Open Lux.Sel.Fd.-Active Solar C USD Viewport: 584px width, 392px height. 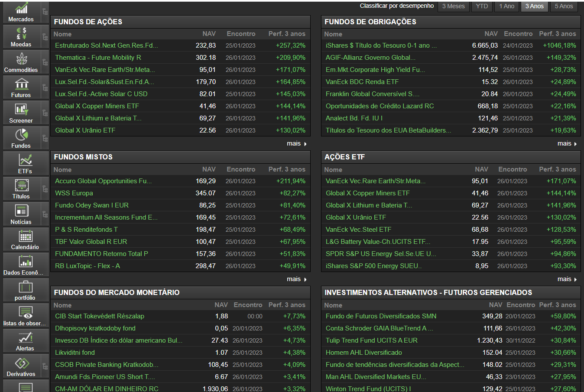click(101, 94)
